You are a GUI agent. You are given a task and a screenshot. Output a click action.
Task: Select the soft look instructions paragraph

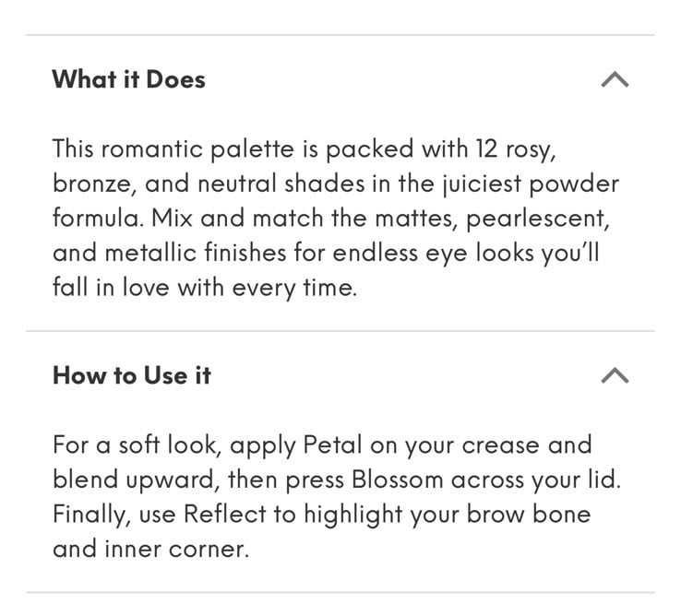click(337, 497)
